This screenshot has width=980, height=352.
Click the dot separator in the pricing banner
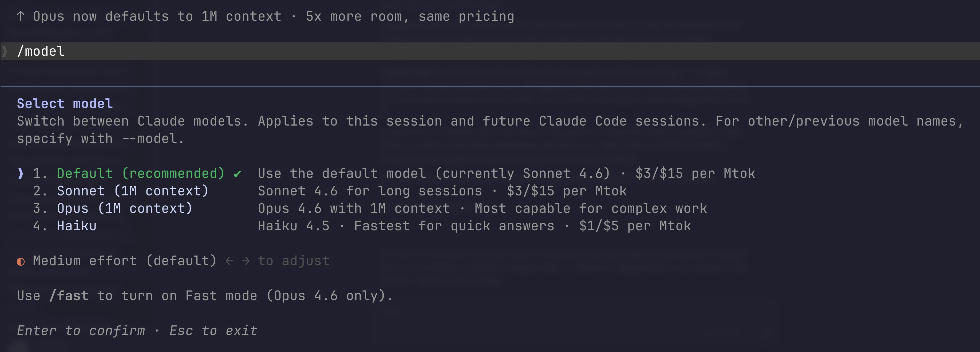(x=296, y=16)
